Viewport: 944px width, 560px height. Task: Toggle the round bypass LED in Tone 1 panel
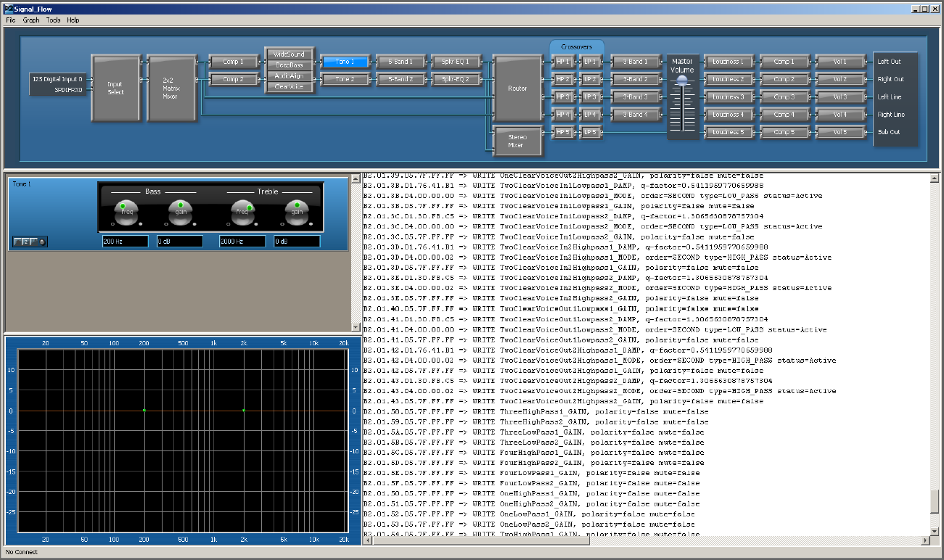43,242
